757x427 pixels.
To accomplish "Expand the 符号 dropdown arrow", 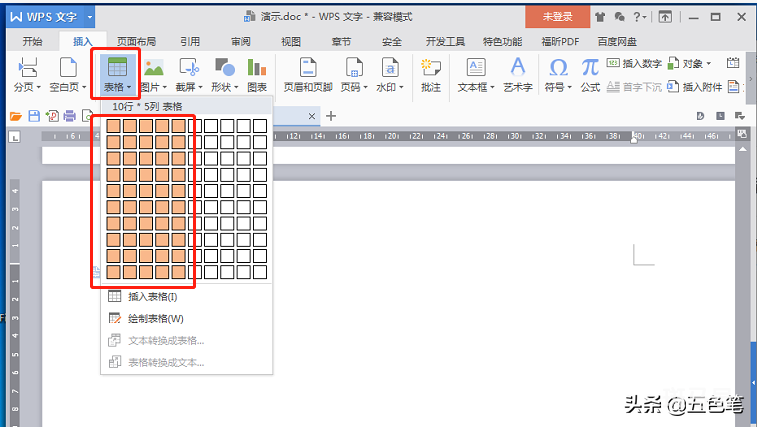I will point(570,87).
